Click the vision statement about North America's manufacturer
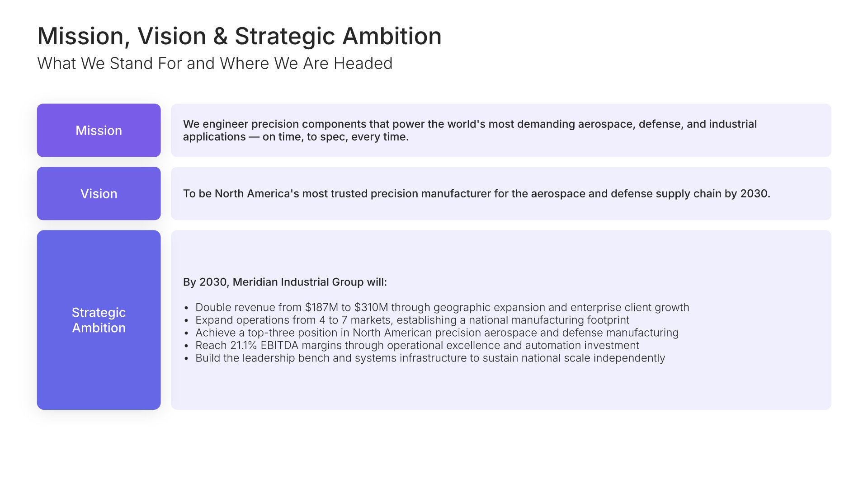 tap(476, 194)
